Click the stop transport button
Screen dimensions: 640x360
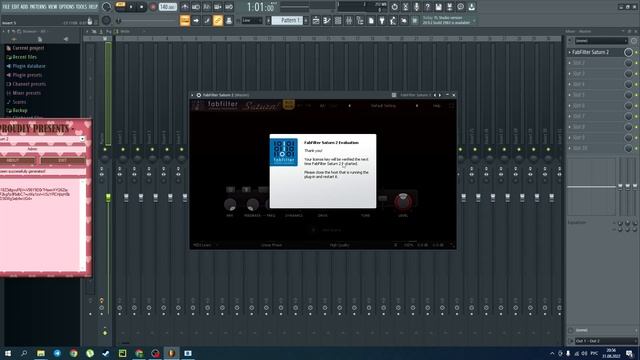[142, 7]
